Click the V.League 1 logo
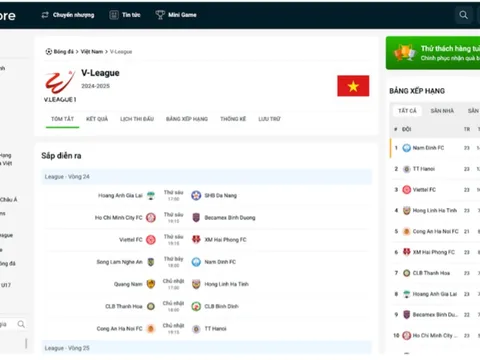This screenshot has width=480, height=360. click(x=60, y=86)
